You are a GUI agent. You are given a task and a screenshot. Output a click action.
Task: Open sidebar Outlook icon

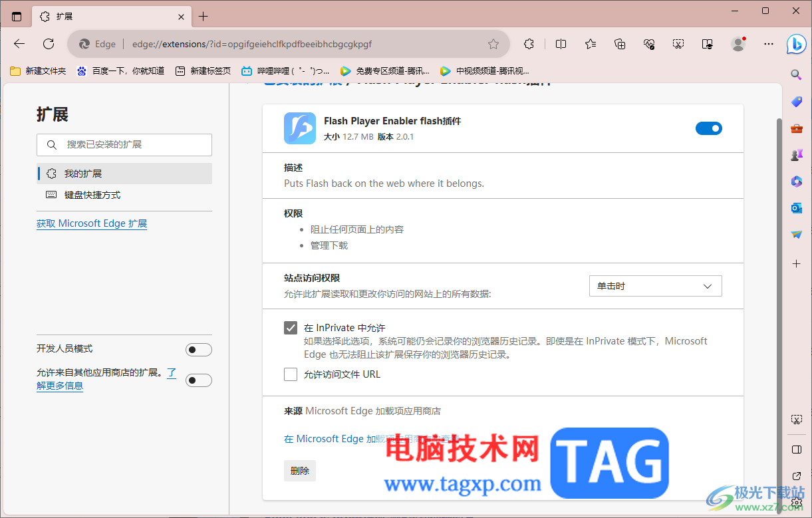(796, 208)
